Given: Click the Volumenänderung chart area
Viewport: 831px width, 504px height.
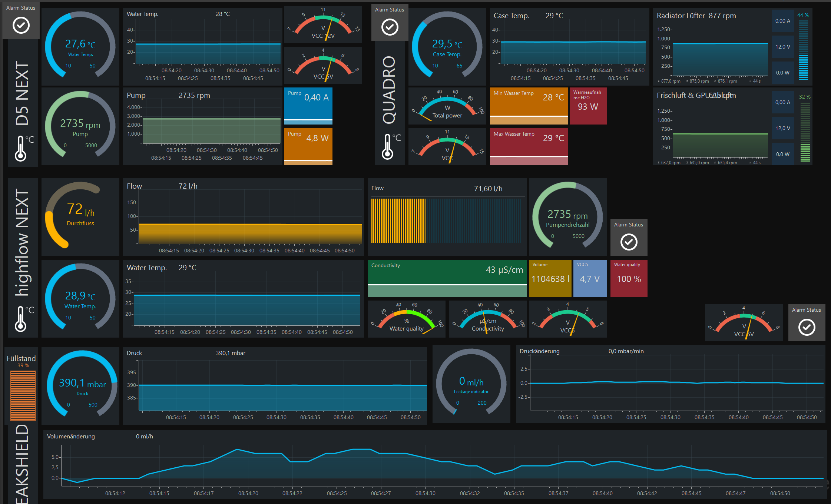Looking at the screenshot, I should coord(441,467).
